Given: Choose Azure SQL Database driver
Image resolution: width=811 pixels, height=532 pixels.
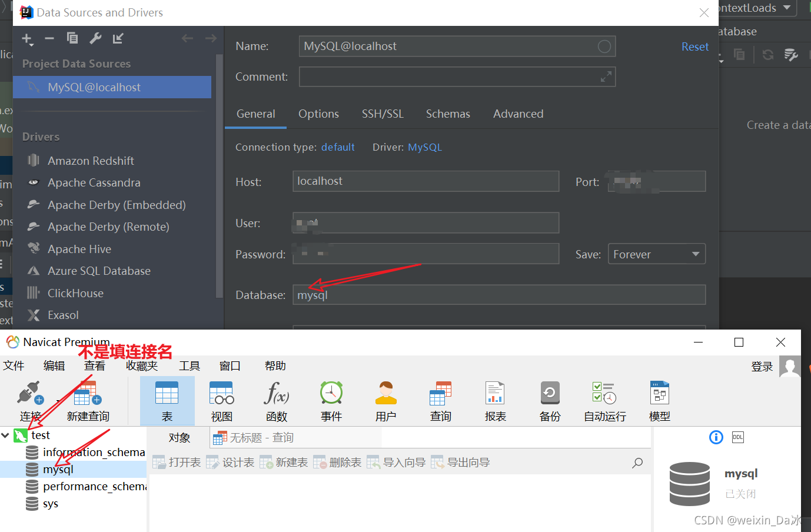Looking at the screenshot, I should click(99, 271).
